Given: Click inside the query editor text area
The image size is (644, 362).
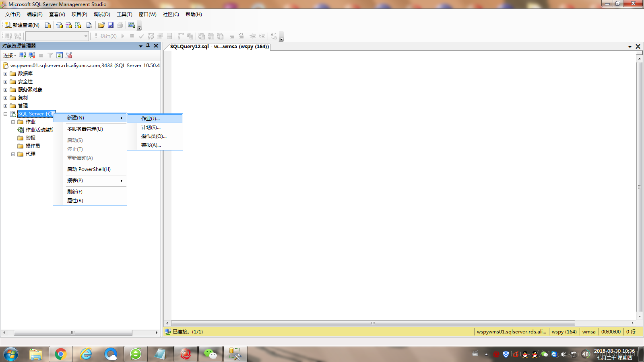Looking at the screenshot, I should coord(404,185).
